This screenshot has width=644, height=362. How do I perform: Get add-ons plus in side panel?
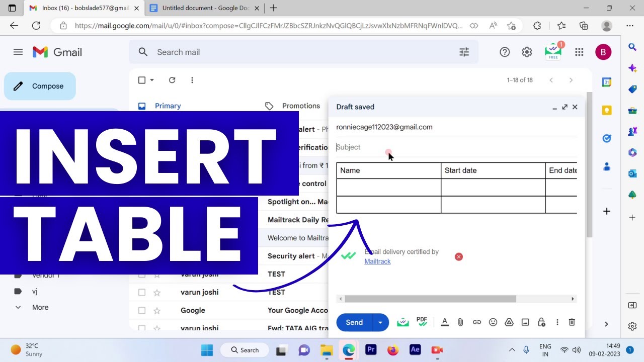(x=607, y=211)
